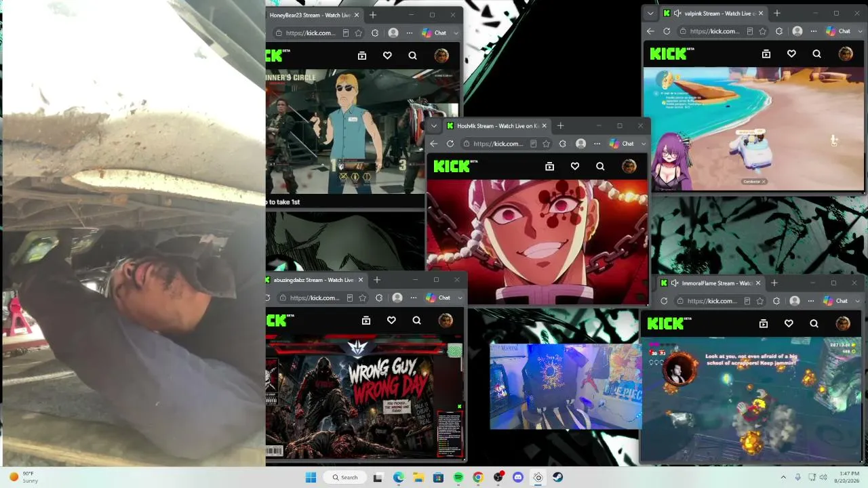Open the clips icon in valpink window
The width and height of the screenshot is (868, 488).
[766, 54]
